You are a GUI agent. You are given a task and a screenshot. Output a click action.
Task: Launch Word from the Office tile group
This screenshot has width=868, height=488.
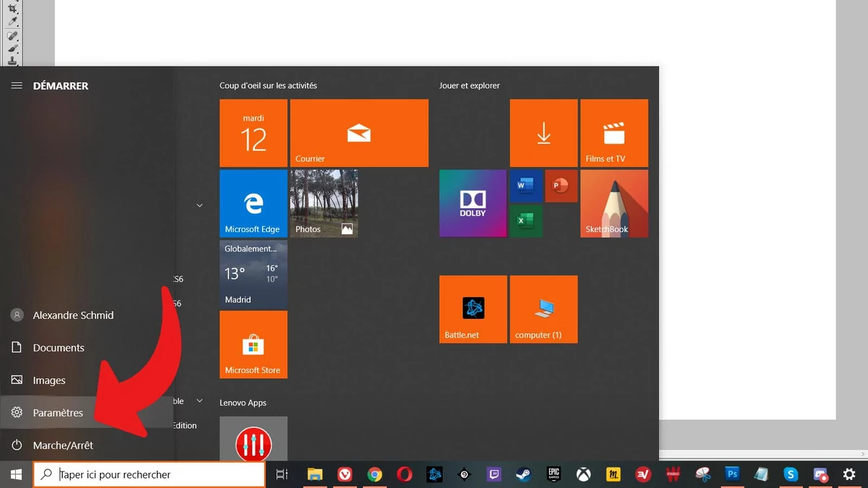[526, 185]
